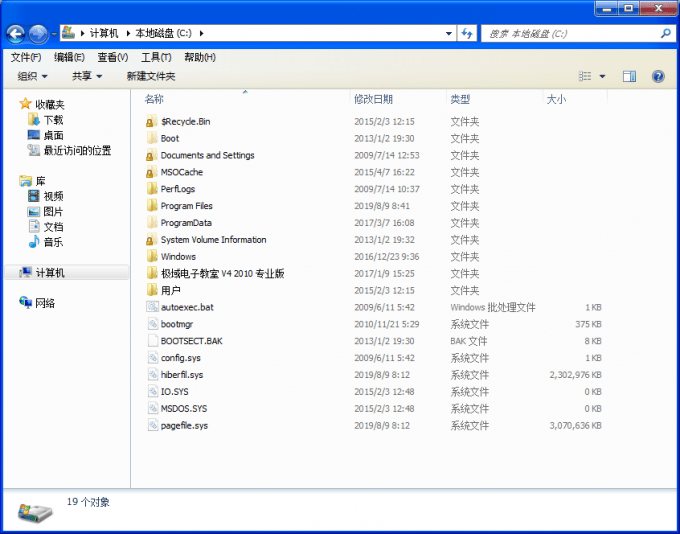Click the search box for 本地磁盘 (C:)
This screenshot has width=680, height=534.
[570, 34]
